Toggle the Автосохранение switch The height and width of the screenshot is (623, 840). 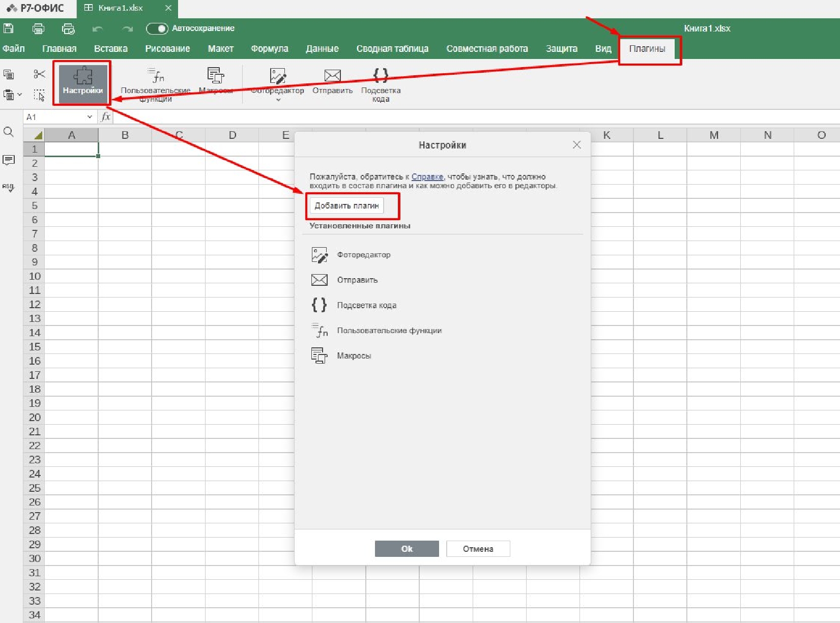coord(157,28)
